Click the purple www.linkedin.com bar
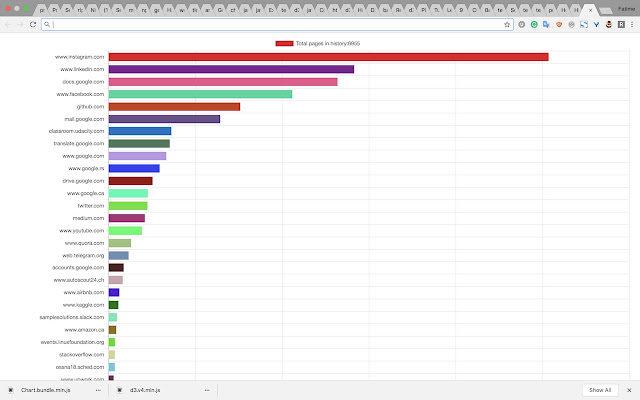 coord(231,69)
